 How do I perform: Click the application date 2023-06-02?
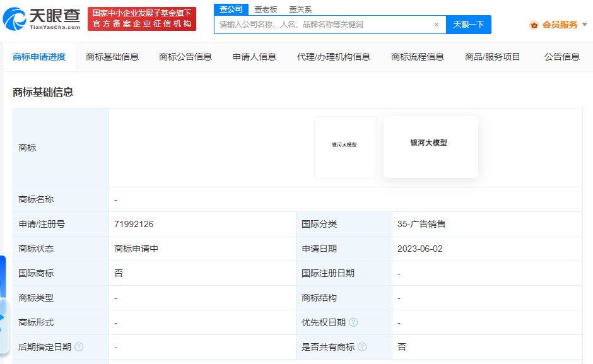tap(420, 249)
